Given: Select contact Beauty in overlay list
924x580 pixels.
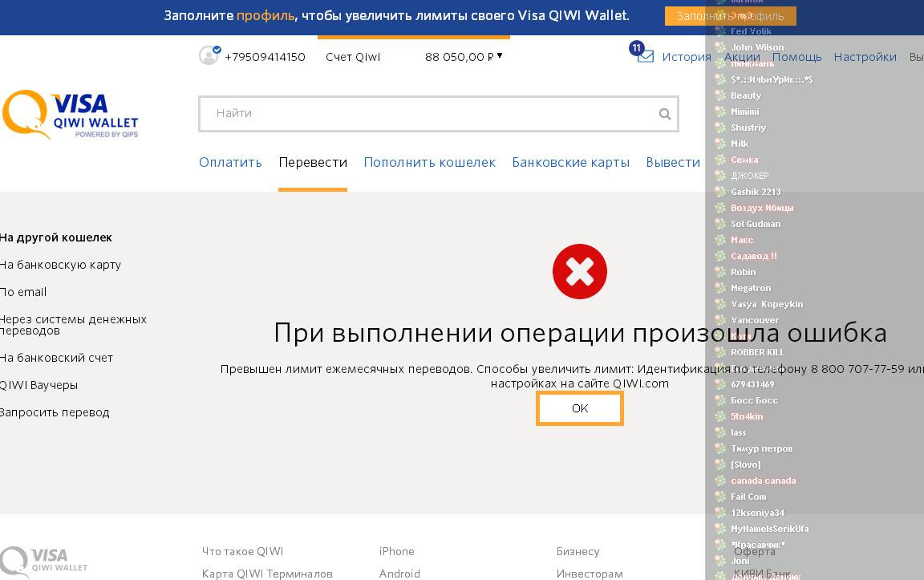Looking at the screenshot, I should click(x=746, y=95).
